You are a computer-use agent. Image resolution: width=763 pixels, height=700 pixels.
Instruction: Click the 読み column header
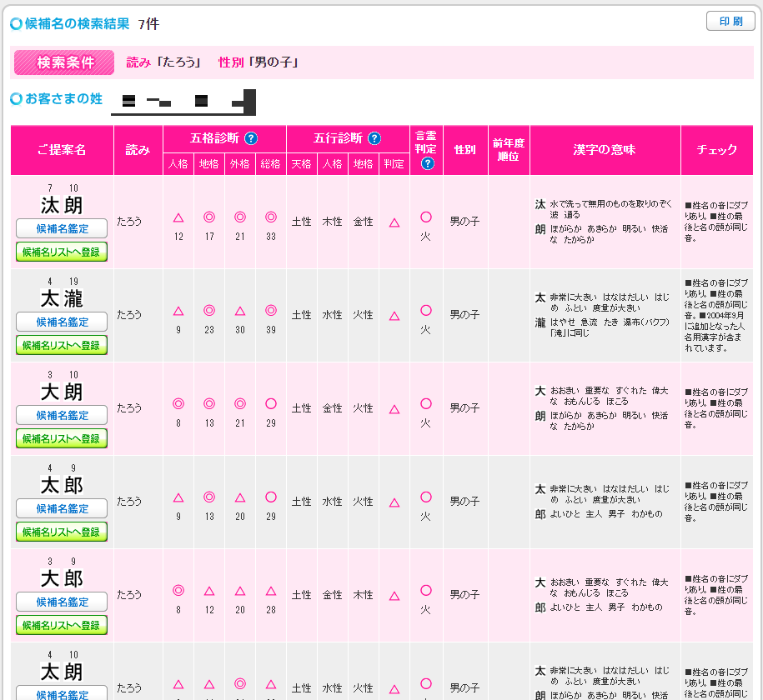(138, 150)
